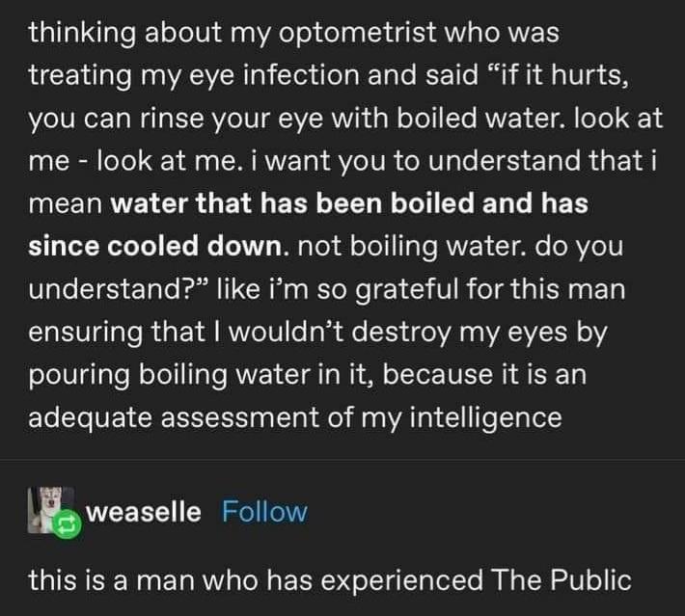Click the opening word 'thinking' of the post
The image size is (685, 616).
point(82,32)
